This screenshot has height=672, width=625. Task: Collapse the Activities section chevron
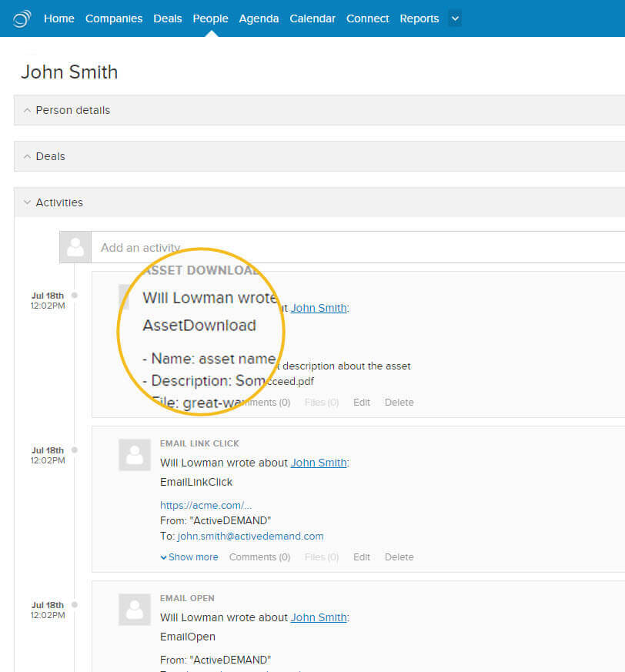pyautogui.click(x=27, y=202)
